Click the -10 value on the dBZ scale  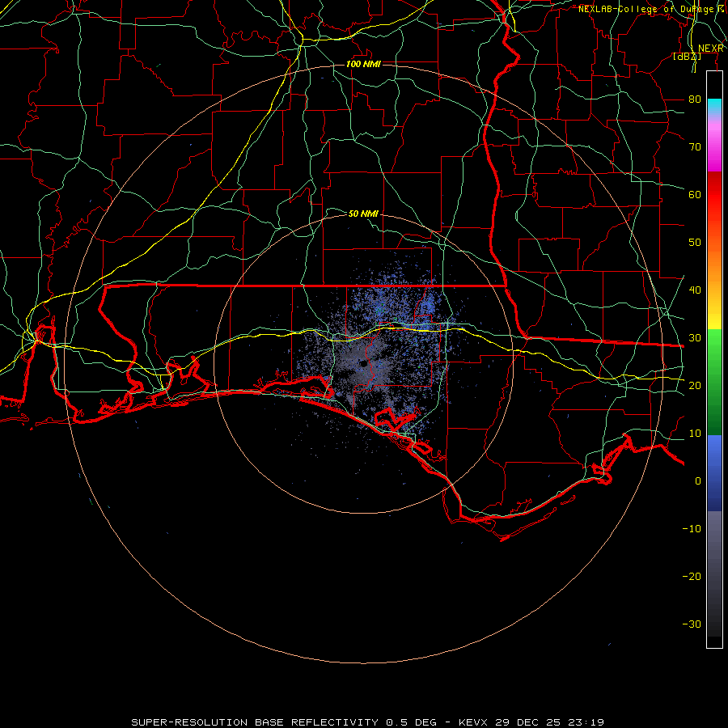click(x=692, y=528)
